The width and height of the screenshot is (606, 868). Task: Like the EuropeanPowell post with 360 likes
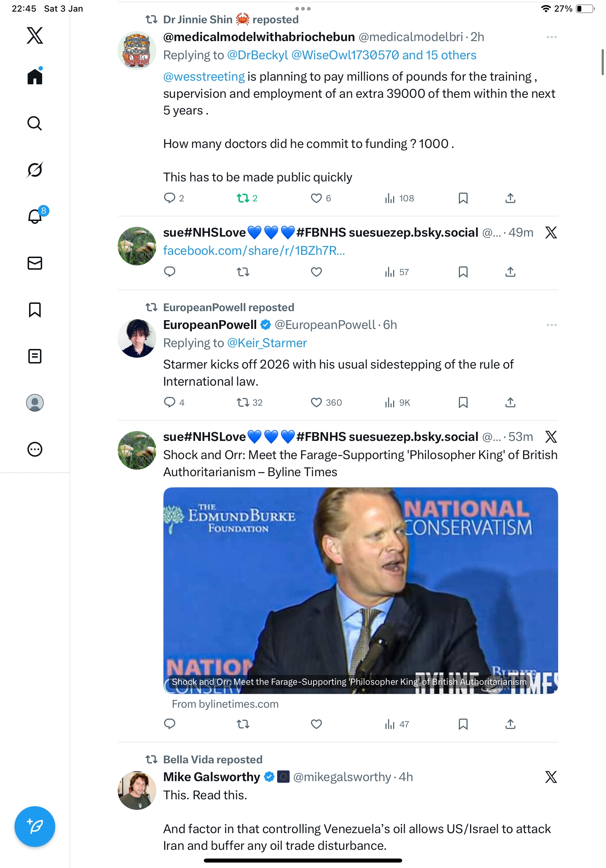click(316, 402)
